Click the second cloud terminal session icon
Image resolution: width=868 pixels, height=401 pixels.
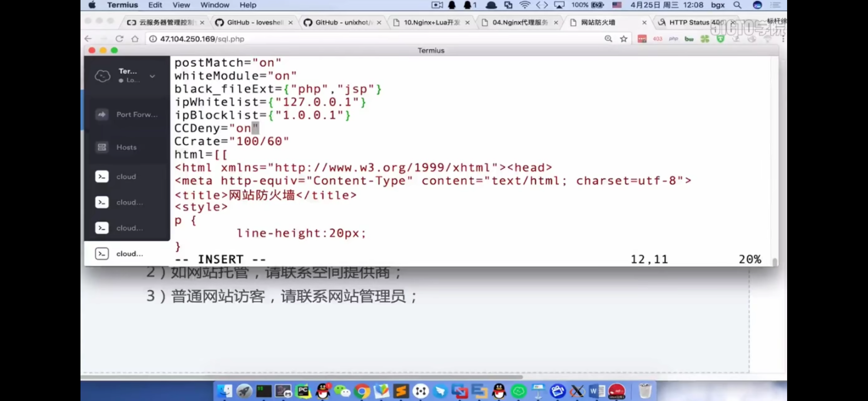coord(101,202)
